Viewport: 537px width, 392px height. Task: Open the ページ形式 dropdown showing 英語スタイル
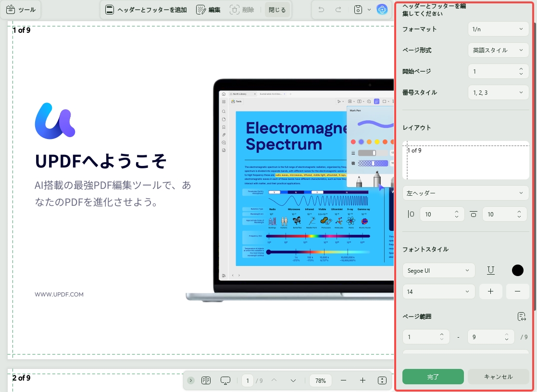pyautogui.click(x=498, y=50)
